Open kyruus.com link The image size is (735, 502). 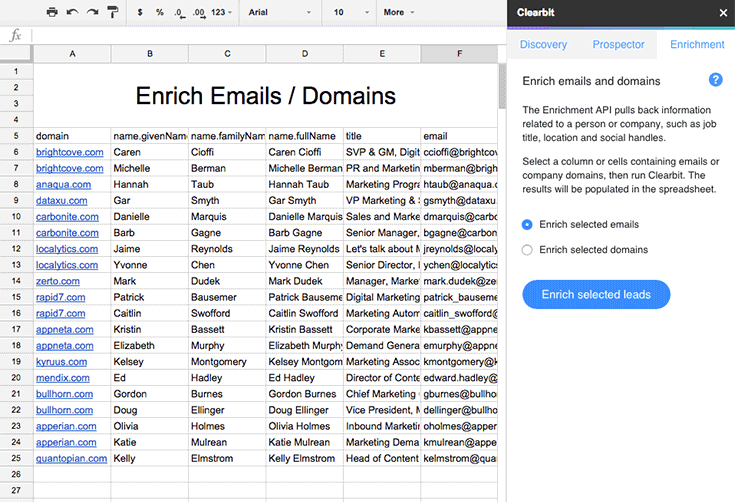point(61,362)
